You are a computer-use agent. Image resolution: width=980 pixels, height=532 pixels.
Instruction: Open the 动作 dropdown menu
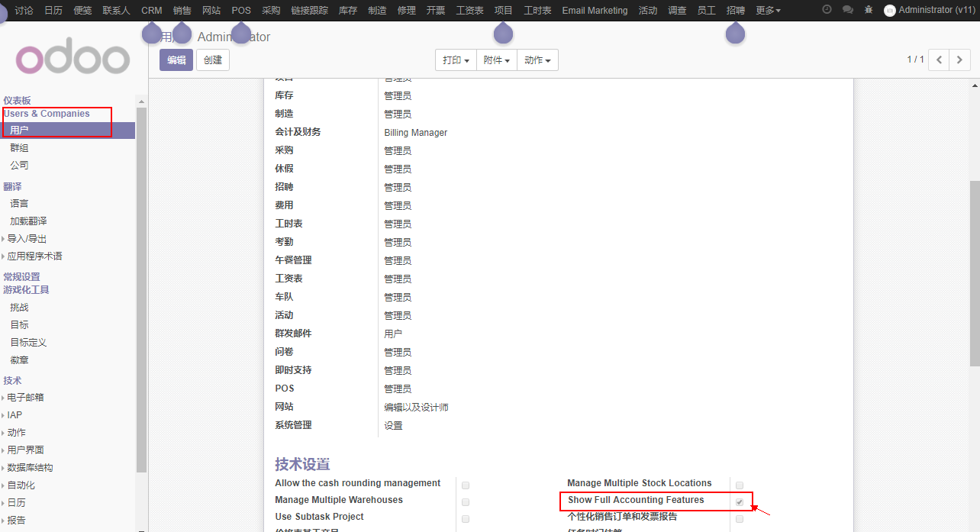(x=537, y=60)
